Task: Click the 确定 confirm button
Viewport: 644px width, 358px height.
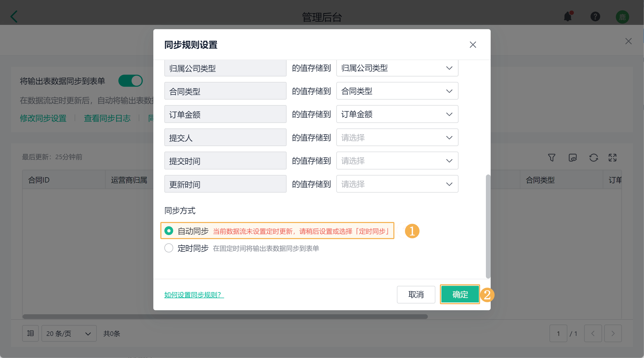Action: click(460, 294)
